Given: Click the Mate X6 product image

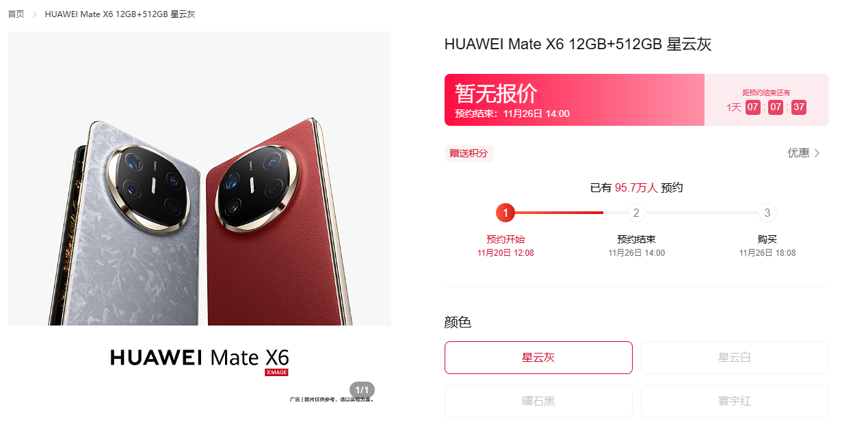Looking at the screenshot, I should [200, 178].
